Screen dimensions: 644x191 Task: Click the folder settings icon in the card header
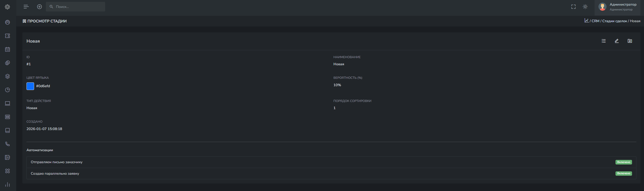629,41
